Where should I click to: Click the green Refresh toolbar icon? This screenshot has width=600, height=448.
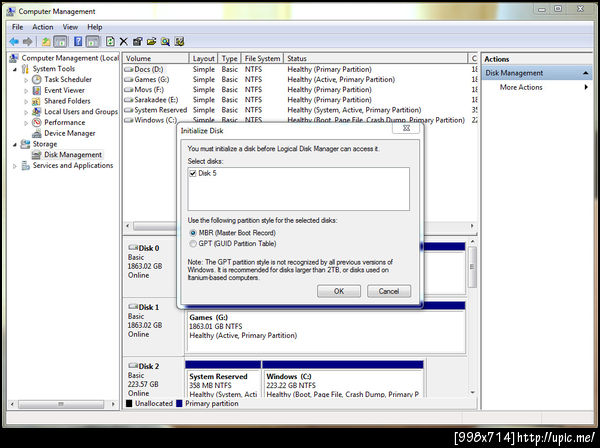pos(110,41)
